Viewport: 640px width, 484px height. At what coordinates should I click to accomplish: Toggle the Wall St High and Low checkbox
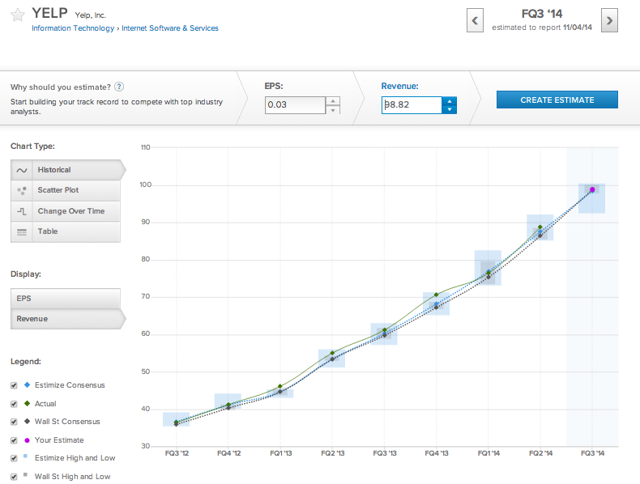click(x=14, y=477)
